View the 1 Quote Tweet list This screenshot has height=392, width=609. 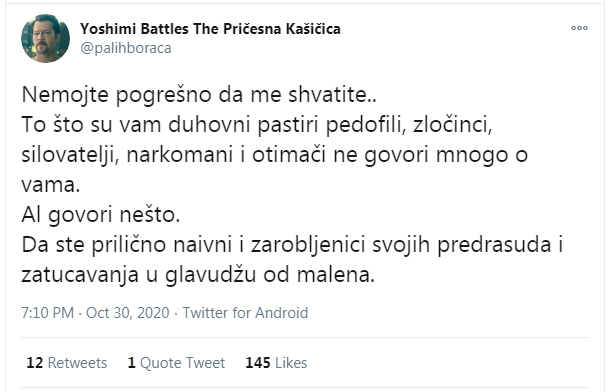point(176,363)
